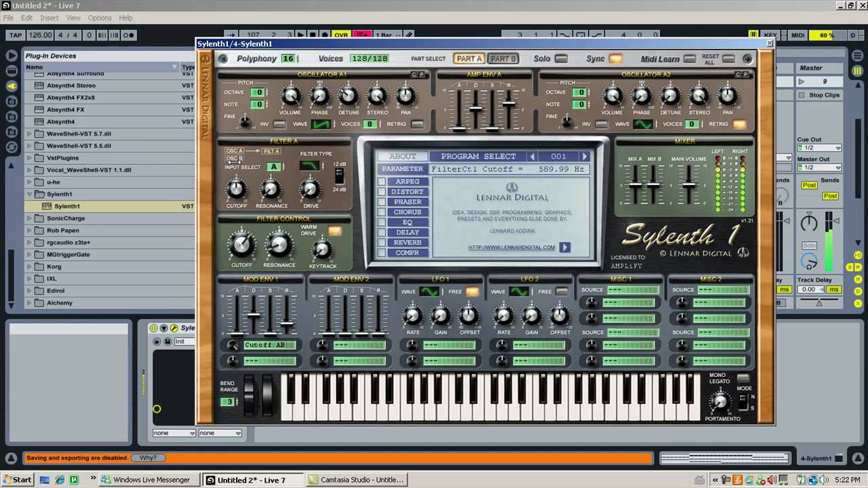Click next program arrow beside 001

pyautogui.click(x=584, y=157)
